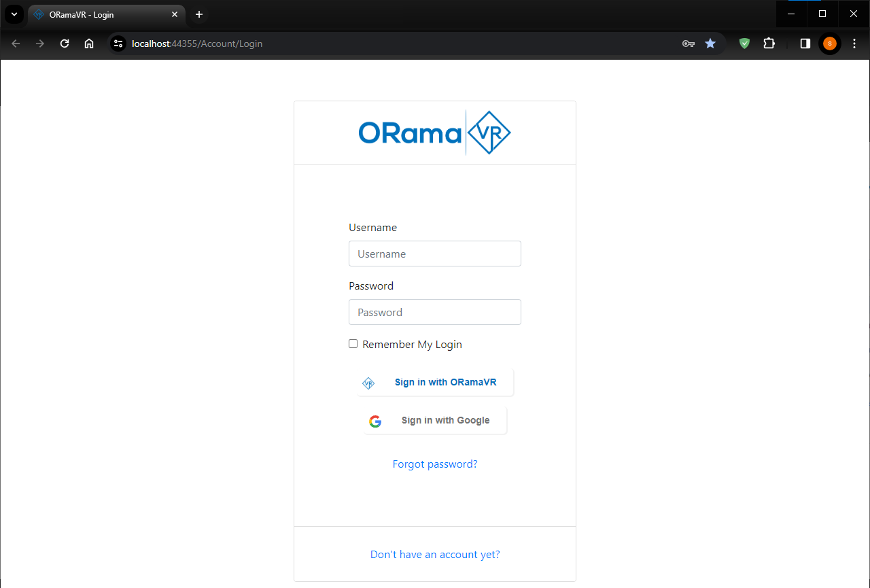Click the bookmark star icon

[710, 44]
